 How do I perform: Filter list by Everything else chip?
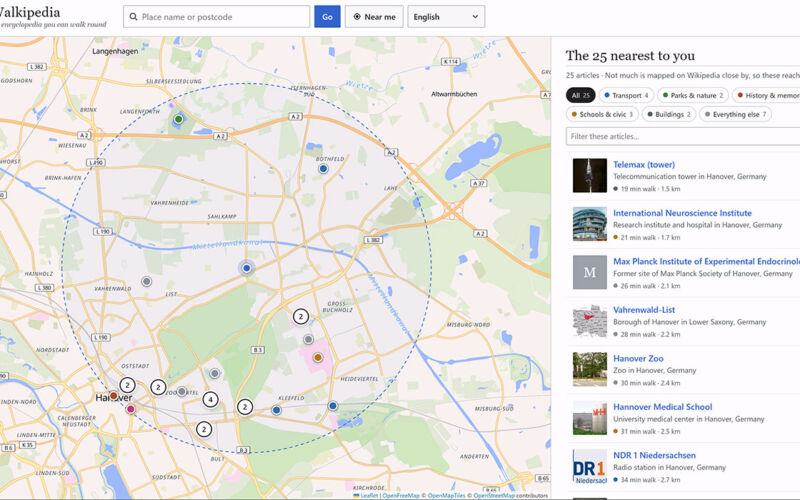(x=735, y=114)
